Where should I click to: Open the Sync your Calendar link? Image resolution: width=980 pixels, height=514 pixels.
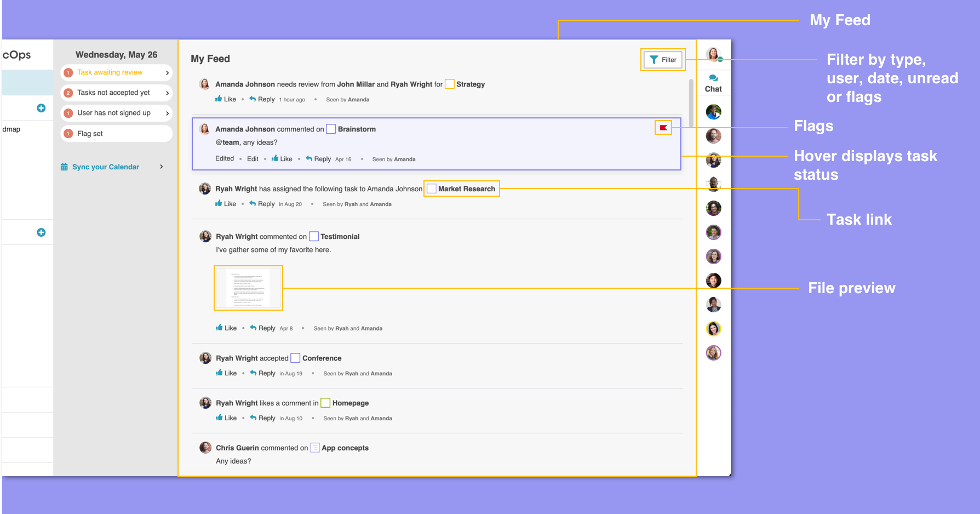tap(106, 167)
